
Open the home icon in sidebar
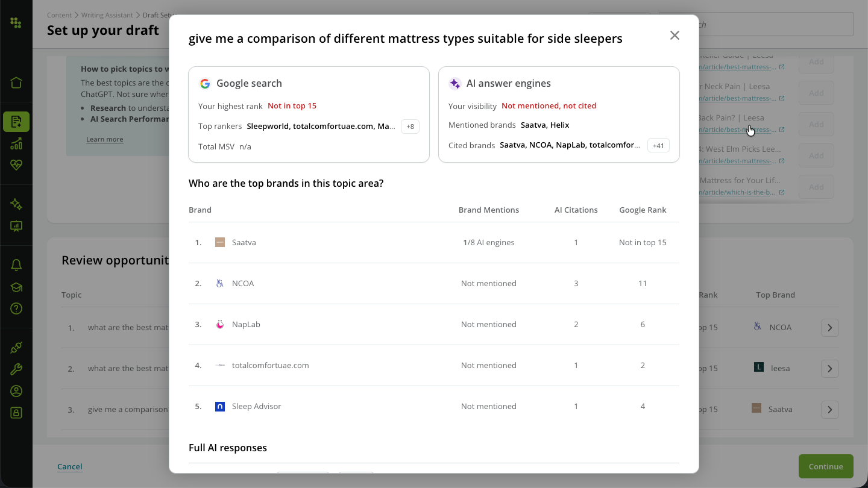tap(16, 83)
